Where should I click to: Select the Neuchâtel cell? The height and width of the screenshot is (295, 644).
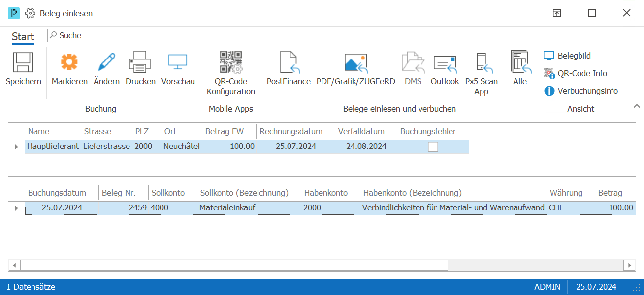(182, 147)
